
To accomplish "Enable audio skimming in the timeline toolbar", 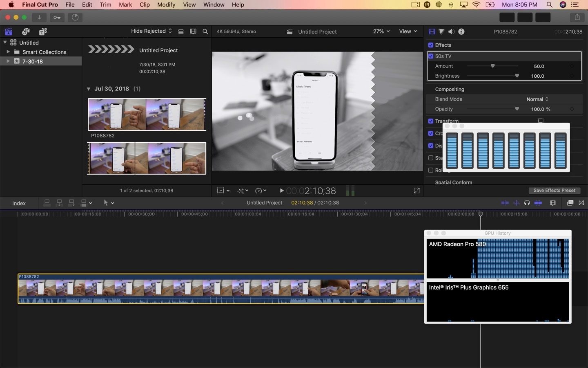I will click(516, 203).
